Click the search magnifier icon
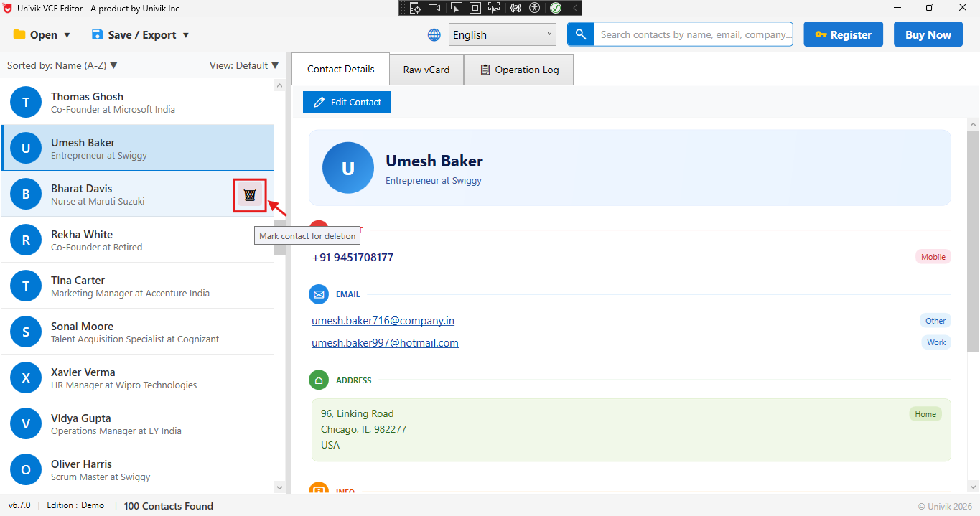Image resolution: width=980 pixels, height=516 pixels. pyautogui.click(x=581, y=34)
